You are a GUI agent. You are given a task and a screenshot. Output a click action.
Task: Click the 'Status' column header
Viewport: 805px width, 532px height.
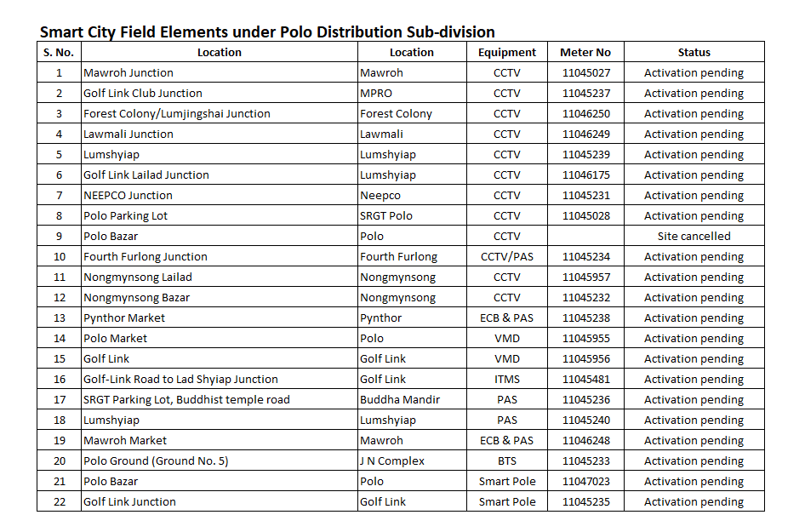(694, 52)
